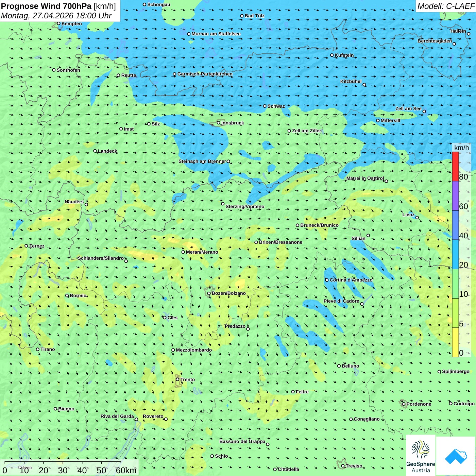This screenshot has height=476, width=476.
Task: Click the Mezzolombardo label
Action: [x=194, y=350]
